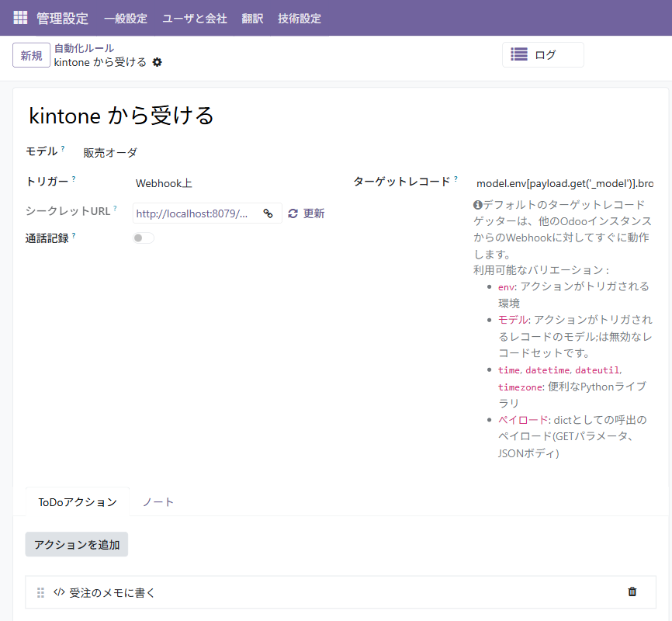Click the datetime keyword in help text

pos(548,370)
